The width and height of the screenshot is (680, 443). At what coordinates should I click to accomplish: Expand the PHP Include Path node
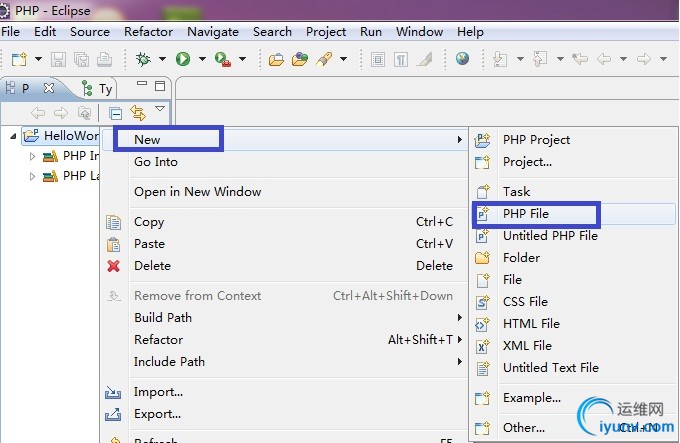pos(32,156)
